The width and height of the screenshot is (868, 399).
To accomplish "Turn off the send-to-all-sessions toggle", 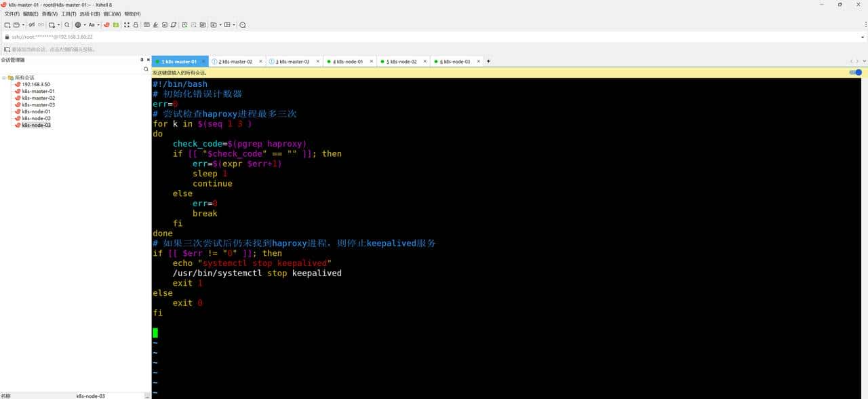I will [856, 73].
